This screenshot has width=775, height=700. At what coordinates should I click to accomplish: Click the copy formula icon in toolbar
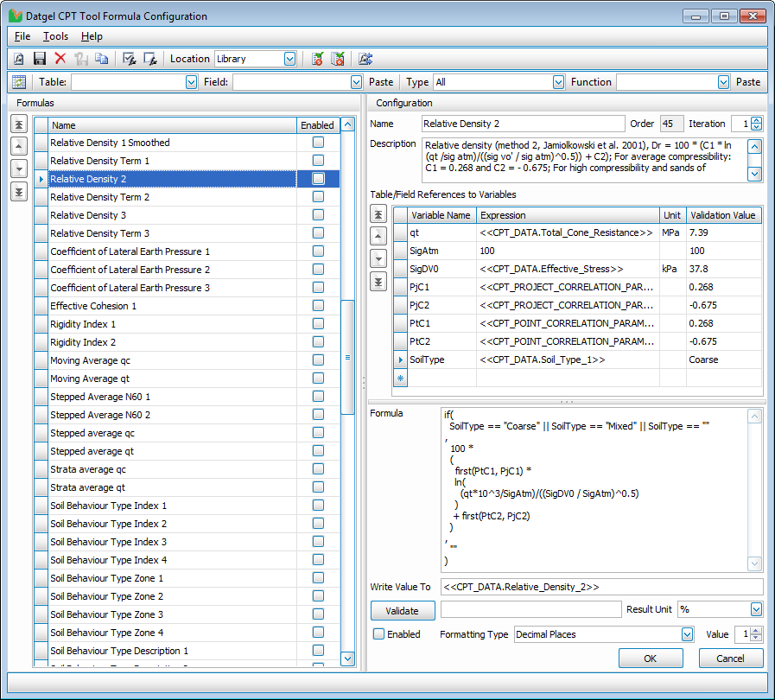[x=102, y=59]
